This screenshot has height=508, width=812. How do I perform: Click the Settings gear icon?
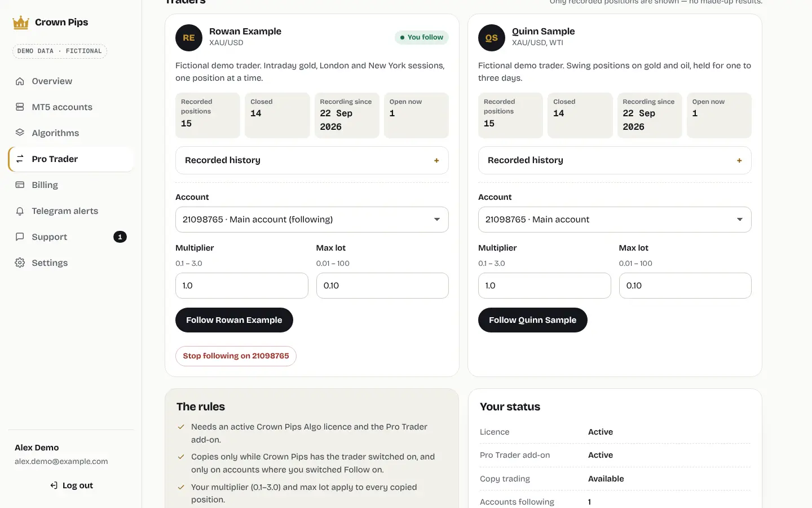point(20,263)
